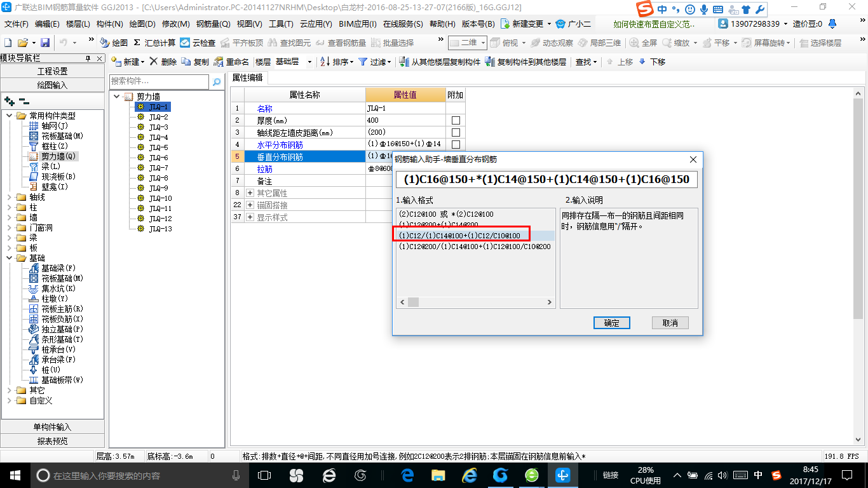Click the collapse-all minus icon in navigation panel
The height and width of the screenshot is (488, 868).
24,101
